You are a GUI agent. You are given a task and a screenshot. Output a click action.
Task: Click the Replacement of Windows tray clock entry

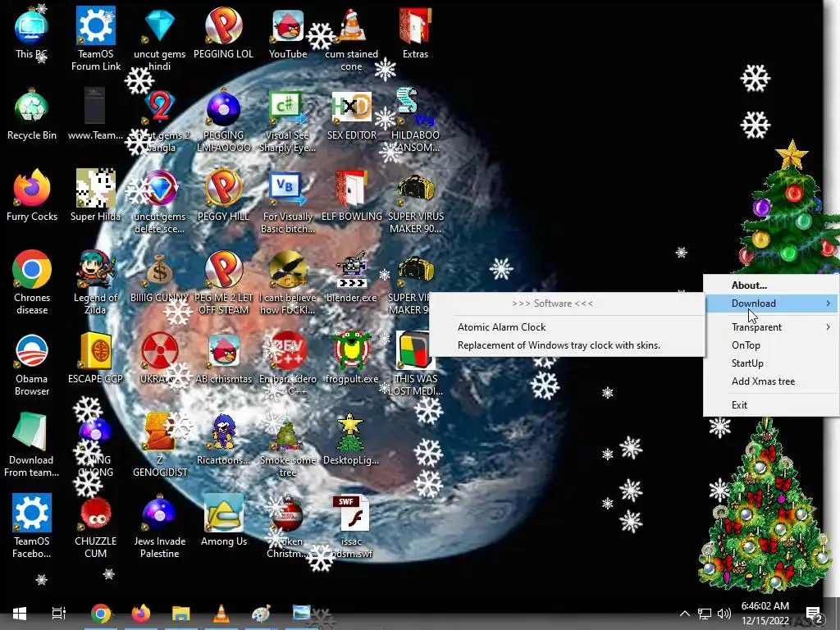click(567, 345)
